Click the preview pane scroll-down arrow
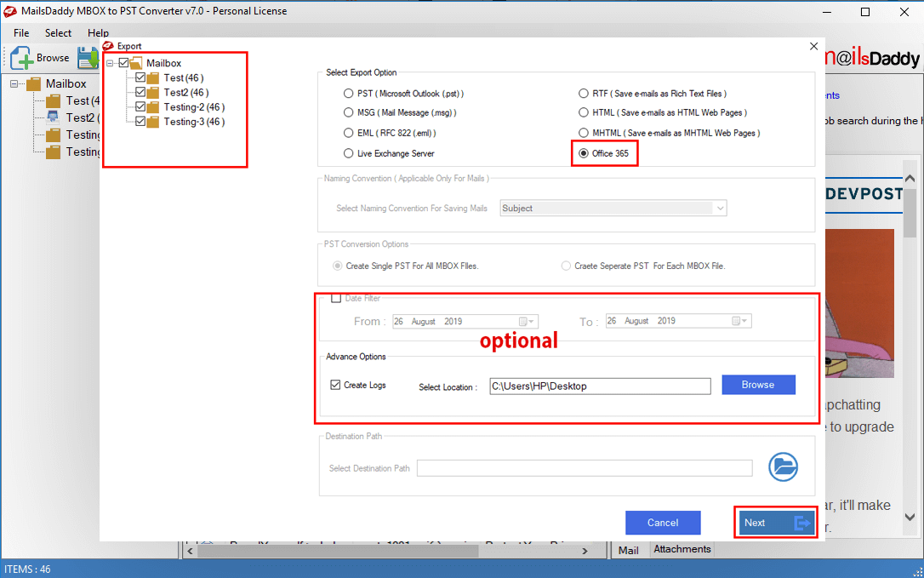 [x=910, y=518]
